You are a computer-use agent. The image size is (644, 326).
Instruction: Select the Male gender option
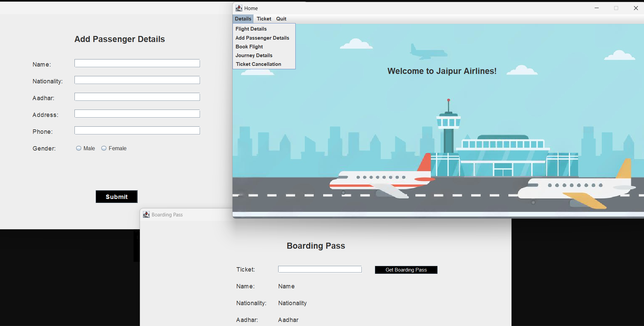tap(79, 148)
